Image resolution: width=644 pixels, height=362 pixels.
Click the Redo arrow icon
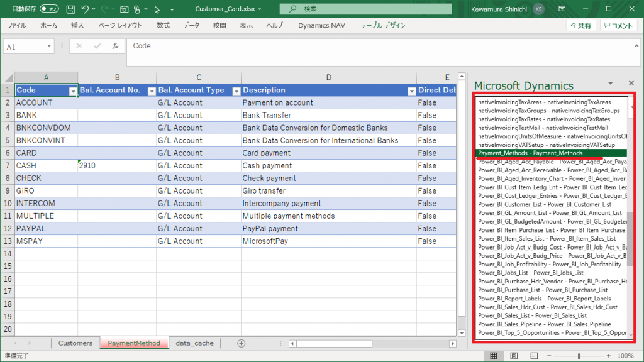point(104,9)
